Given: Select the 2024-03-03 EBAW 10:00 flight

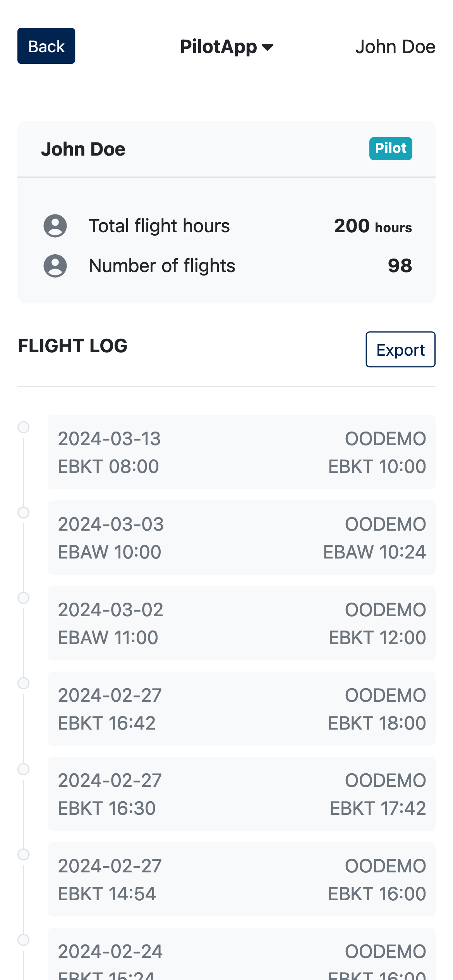Looking at the screenshot, I should [242, 538].
